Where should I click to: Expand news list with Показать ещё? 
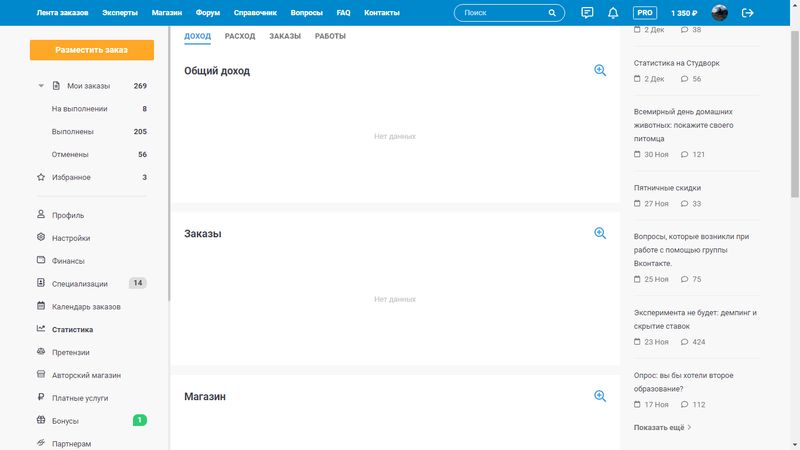click(x=662, y=427)
